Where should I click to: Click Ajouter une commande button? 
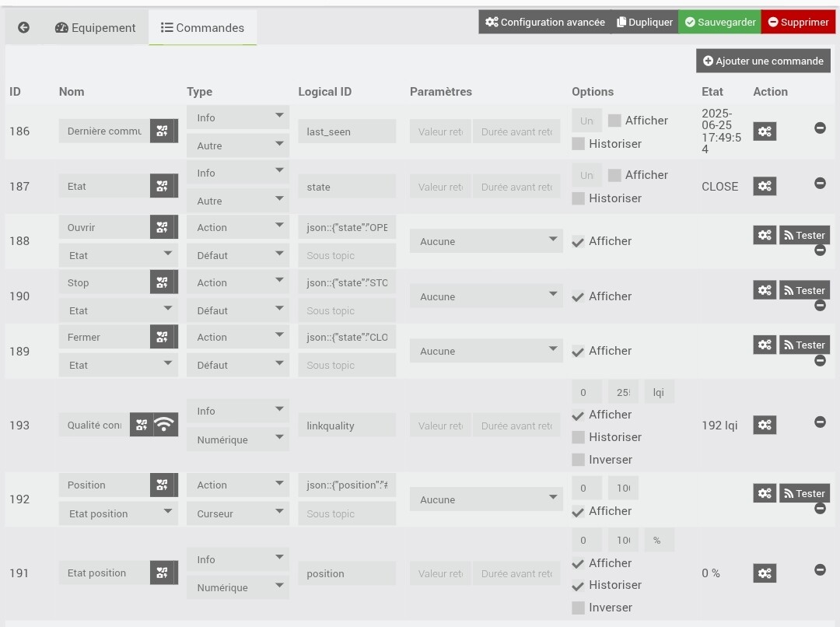coord(763,61)
